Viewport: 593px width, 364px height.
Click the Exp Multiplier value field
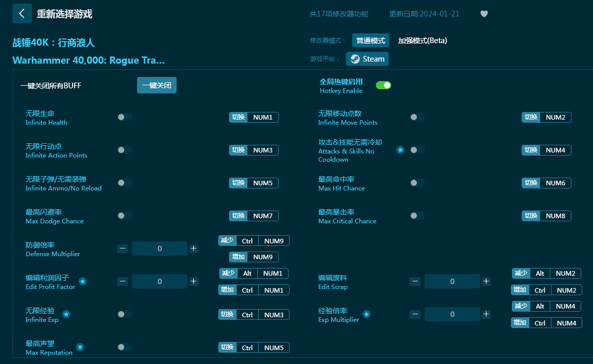[452, 314]
